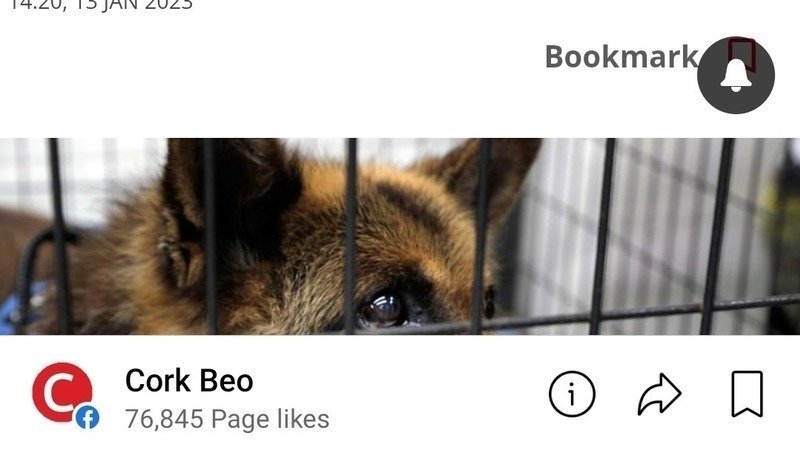The width and height of the screenshot is (800, 450).
Task: Select the 76,845 Page likes text
Action: point(227,419)
